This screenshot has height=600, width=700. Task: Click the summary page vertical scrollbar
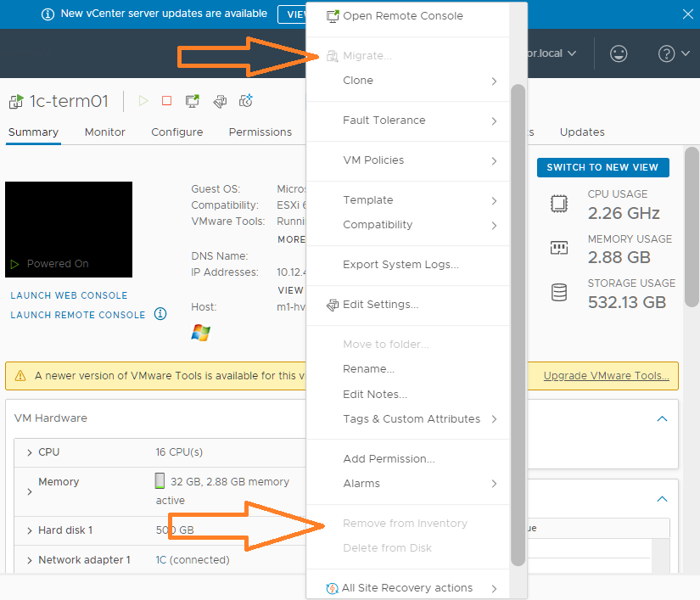coord(692,227)
